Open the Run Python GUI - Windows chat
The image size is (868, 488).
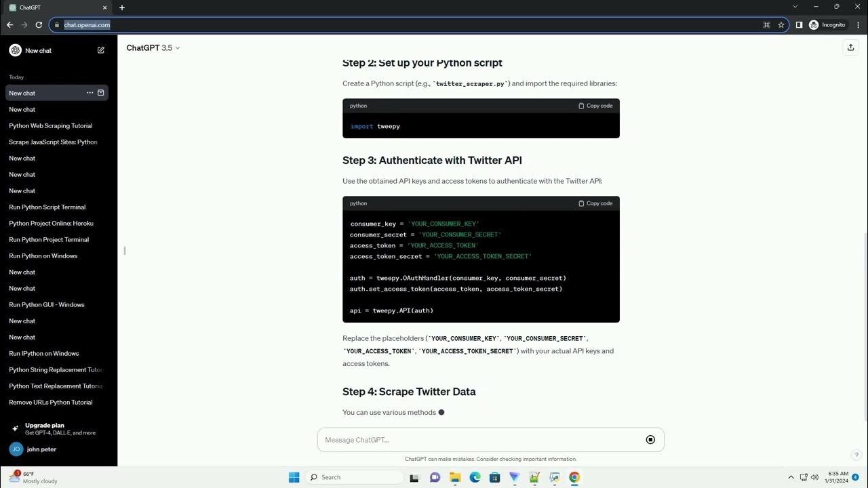point(57,304)
